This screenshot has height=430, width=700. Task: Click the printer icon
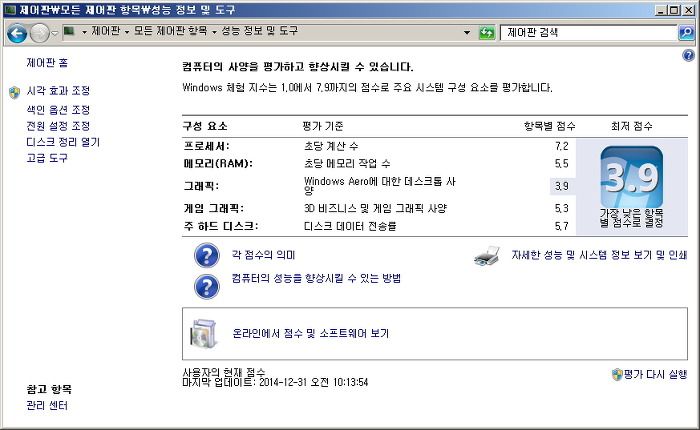click(x=487, y=256)
